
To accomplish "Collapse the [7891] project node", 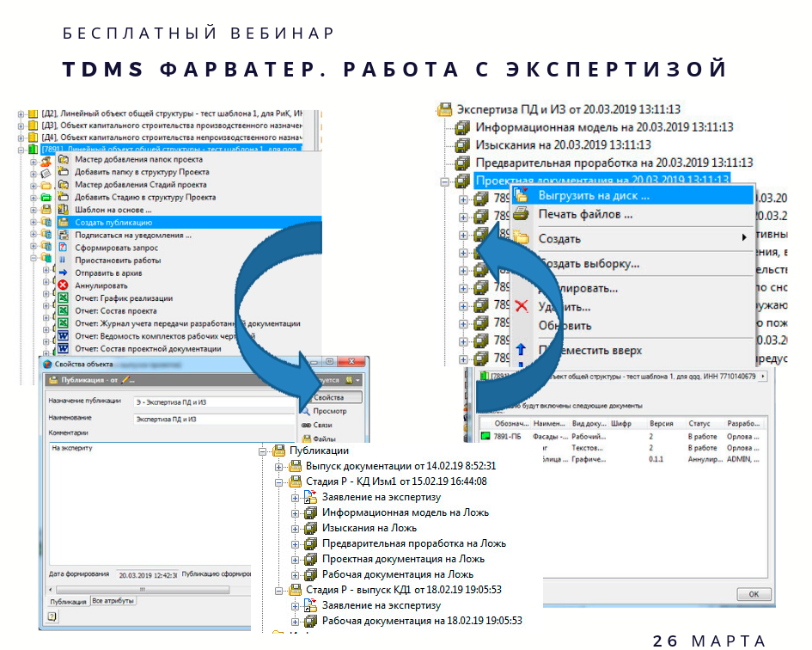I will (x=21, y=150).
